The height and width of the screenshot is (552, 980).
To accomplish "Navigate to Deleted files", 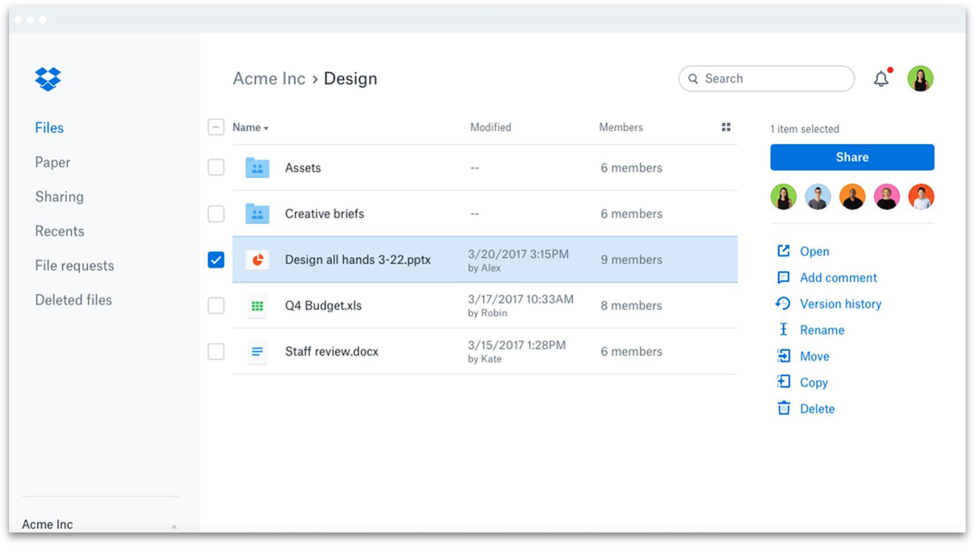I will pos(74,299).
